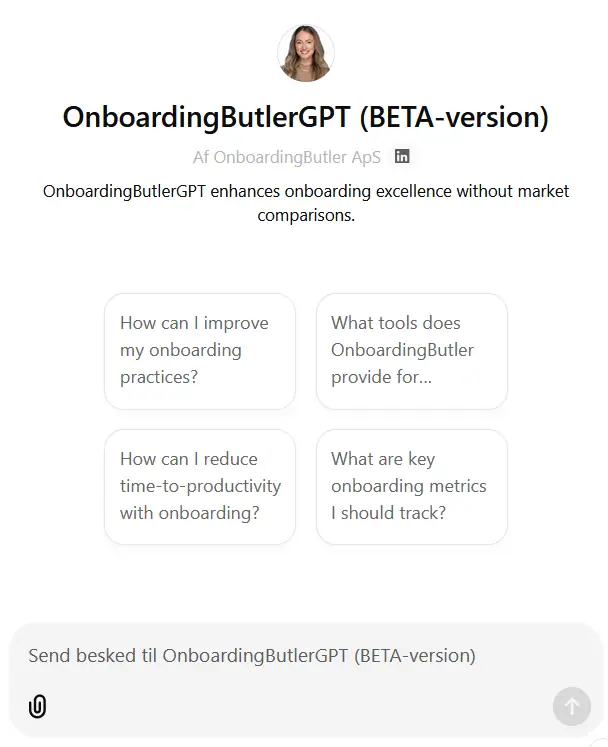608x747 pixels.
Task: Click "provide for..." truncated text in tools card
Action: (381, 378)
